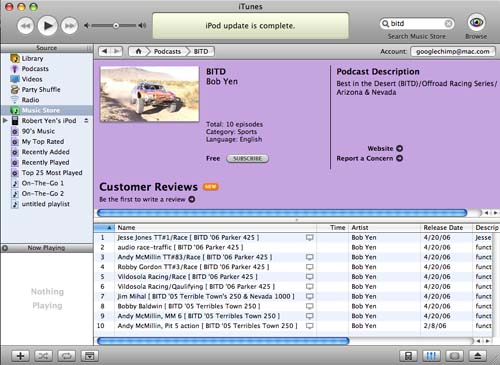Click the sort-order arrow column header

pyautogui.click(x=104, y=228)
